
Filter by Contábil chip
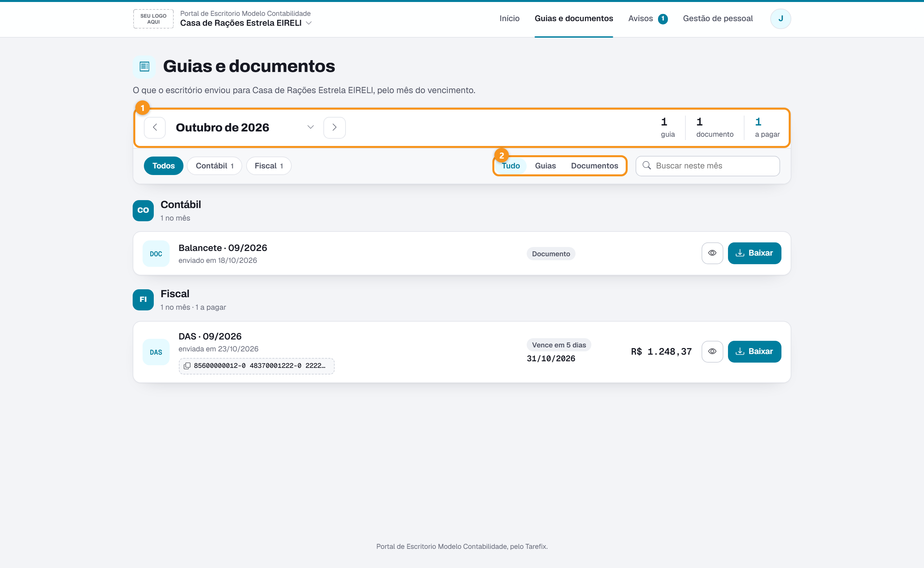[214, 166]
